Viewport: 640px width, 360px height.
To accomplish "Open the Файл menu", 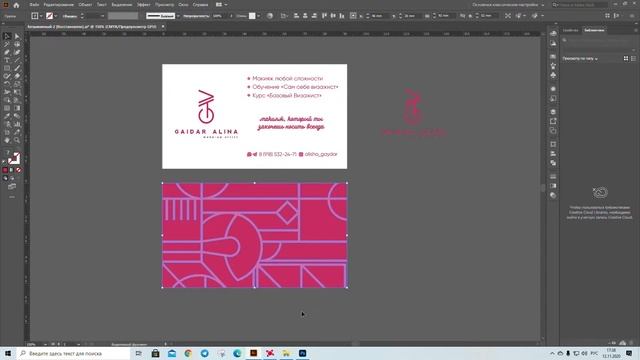I will 34,5.
